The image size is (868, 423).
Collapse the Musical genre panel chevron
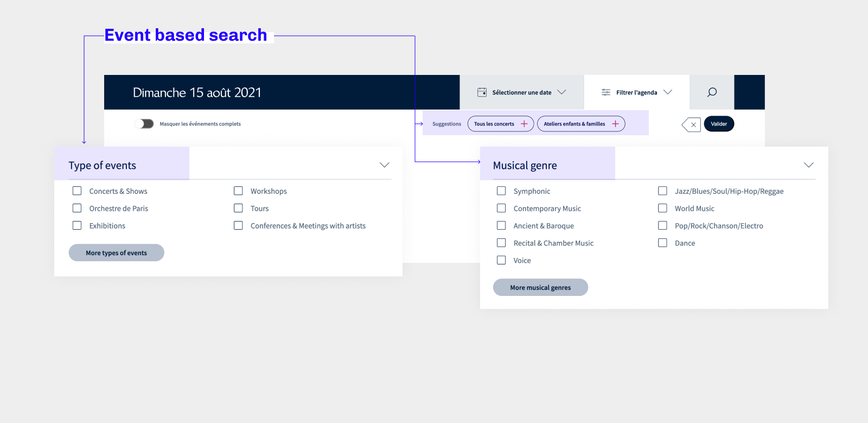tap(808, 165)
